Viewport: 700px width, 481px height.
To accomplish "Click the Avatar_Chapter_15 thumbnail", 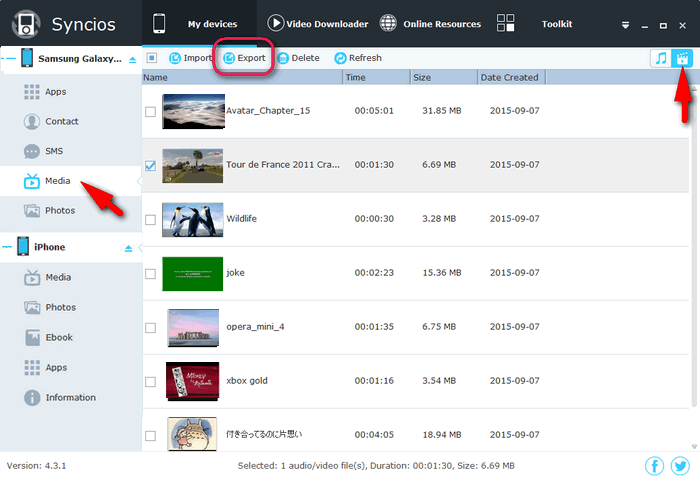I will pos(193,111).
